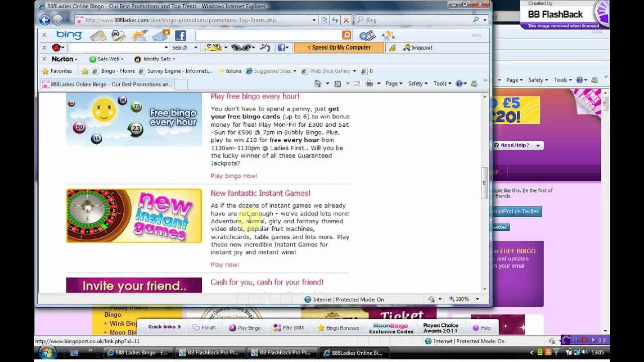Click the Speed Up My Computer button
The height and width of the screenshot is (362, 644).
coord(339,48)
